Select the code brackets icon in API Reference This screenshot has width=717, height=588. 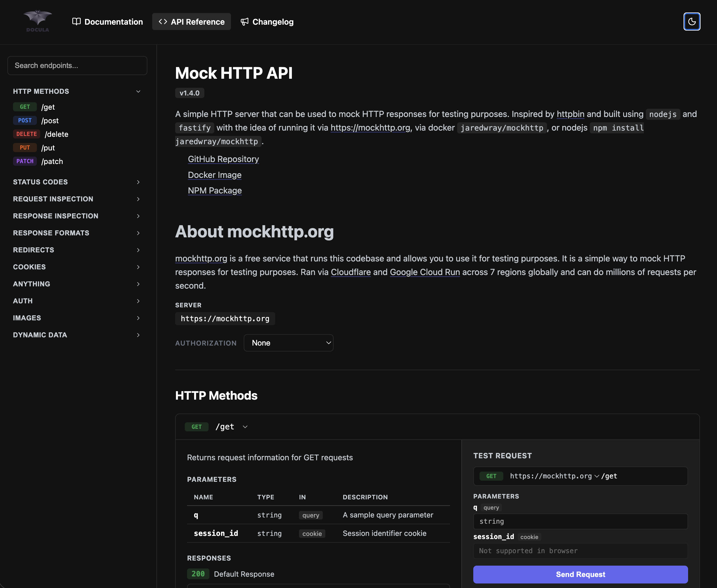163,21
